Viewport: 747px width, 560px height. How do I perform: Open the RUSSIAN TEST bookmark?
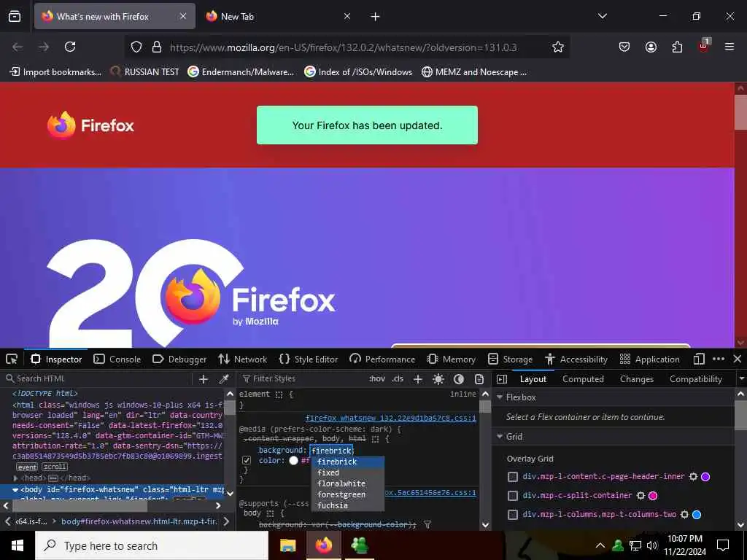point(144,72)
